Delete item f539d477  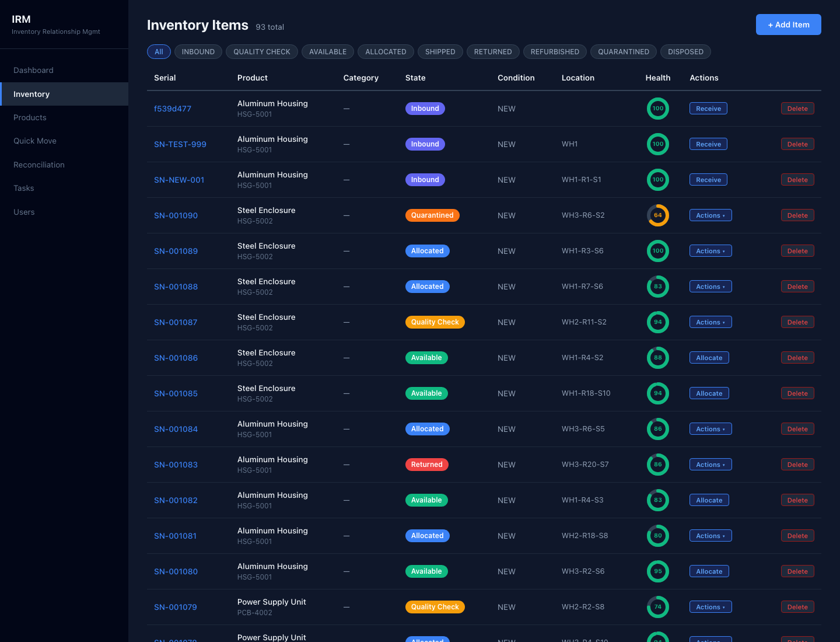(x=797, y=109)
